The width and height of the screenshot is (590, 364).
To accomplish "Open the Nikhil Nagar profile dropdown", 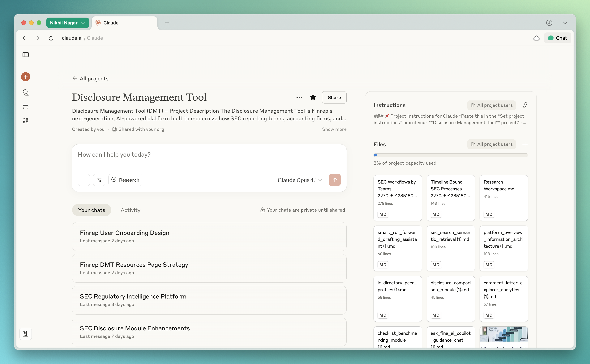I will point(67,23).
